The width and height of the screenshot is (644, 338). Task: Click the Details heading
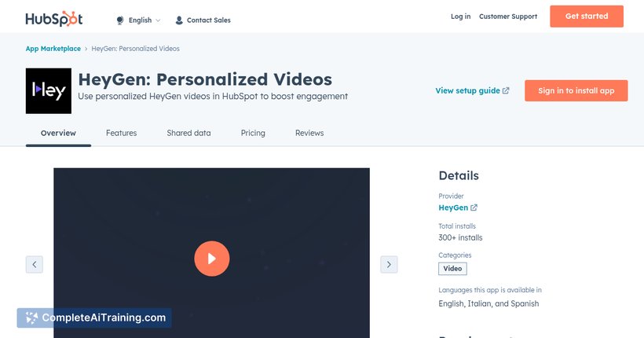[x=459, y=175]
